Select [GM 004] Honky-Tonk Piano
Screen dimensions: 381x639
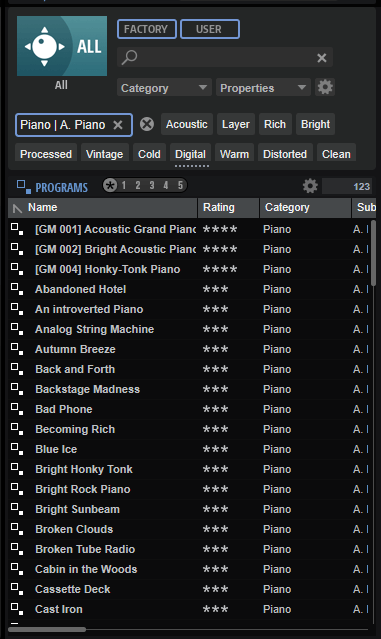pos(108,269)
